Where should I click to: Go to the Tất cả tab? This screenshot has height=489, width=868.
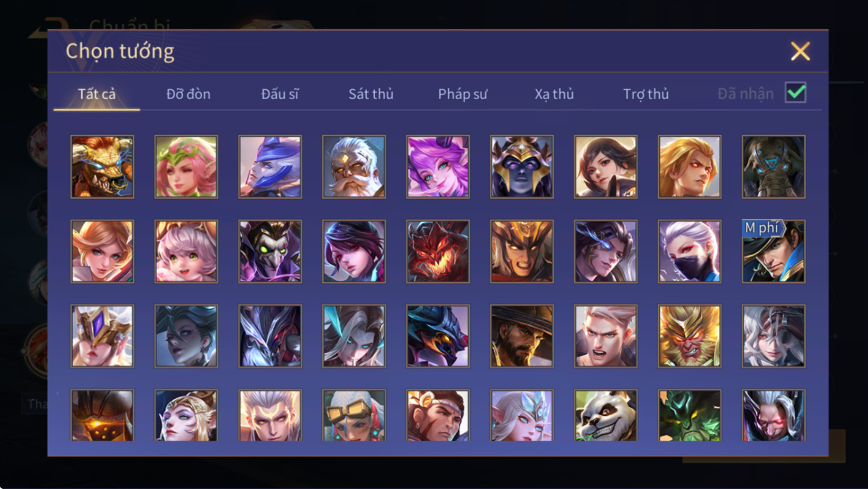coord(97,94)
